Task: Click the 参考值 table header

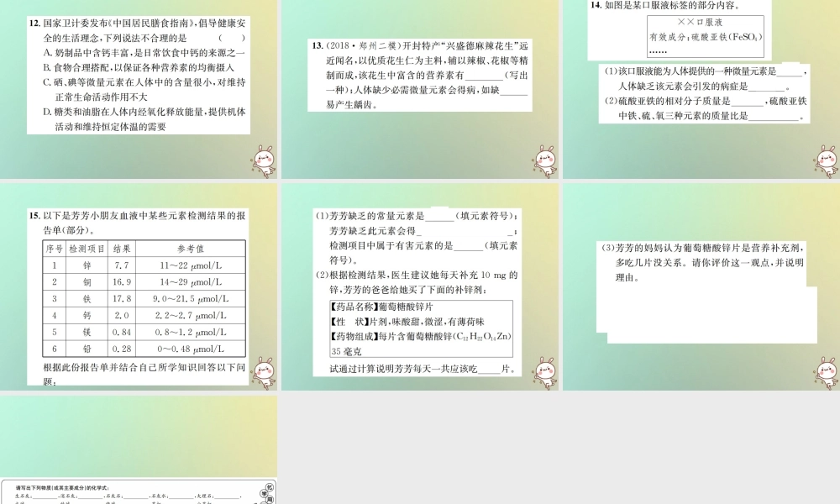Action: [x=191, y=249]
